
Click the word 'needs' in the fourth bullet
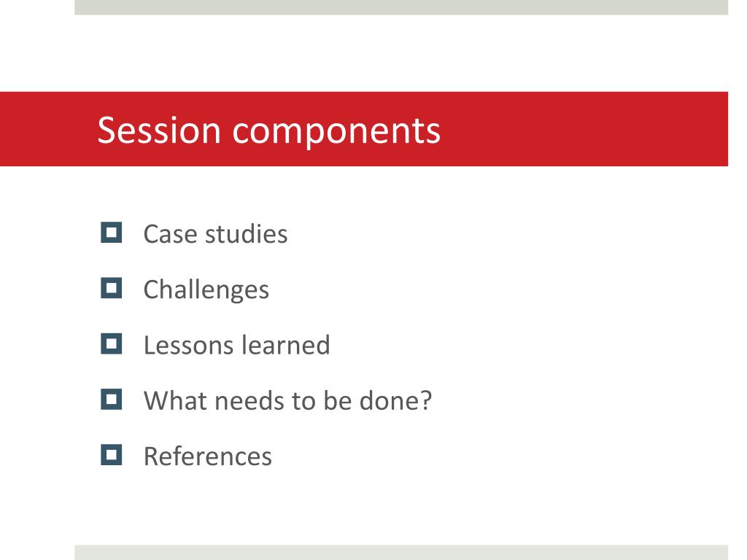249,401
